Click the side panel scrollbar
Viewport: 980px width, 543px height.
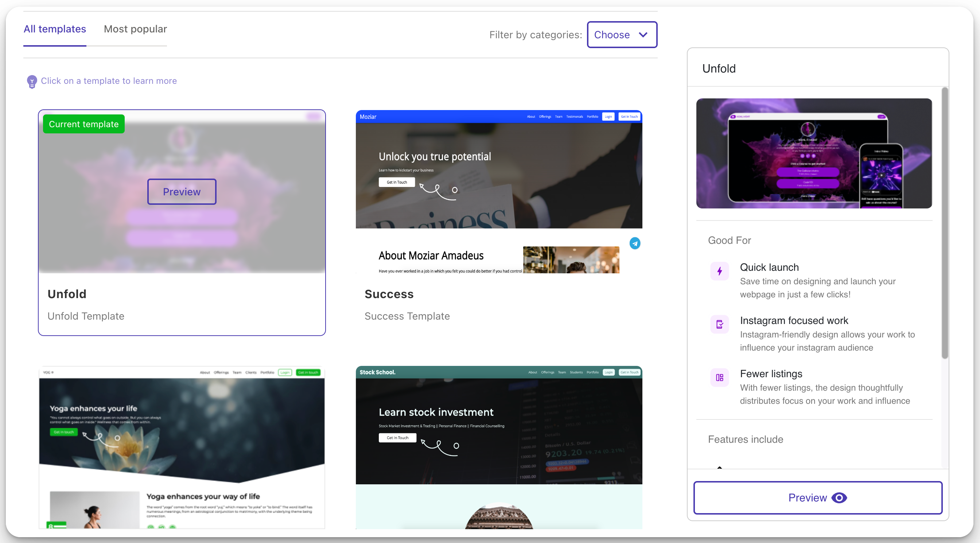tap(945, 223)
